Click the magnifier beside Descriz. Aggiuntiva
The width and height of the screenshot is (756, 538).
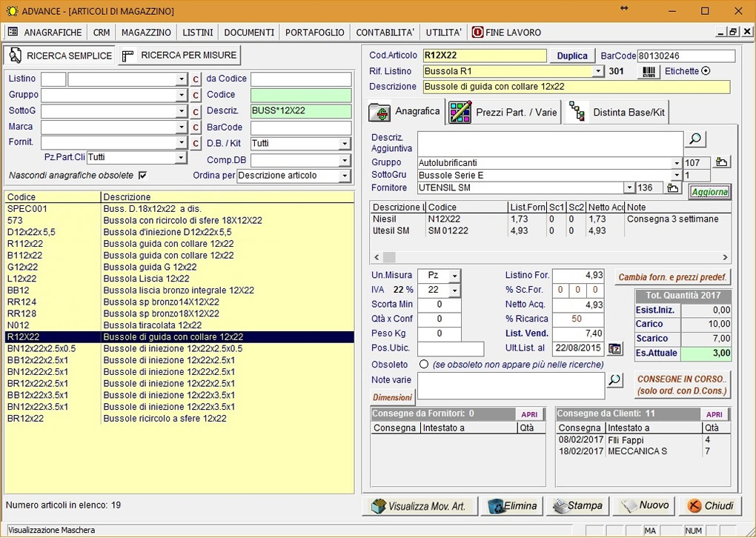pyautogui.click(x=694, y=139)
